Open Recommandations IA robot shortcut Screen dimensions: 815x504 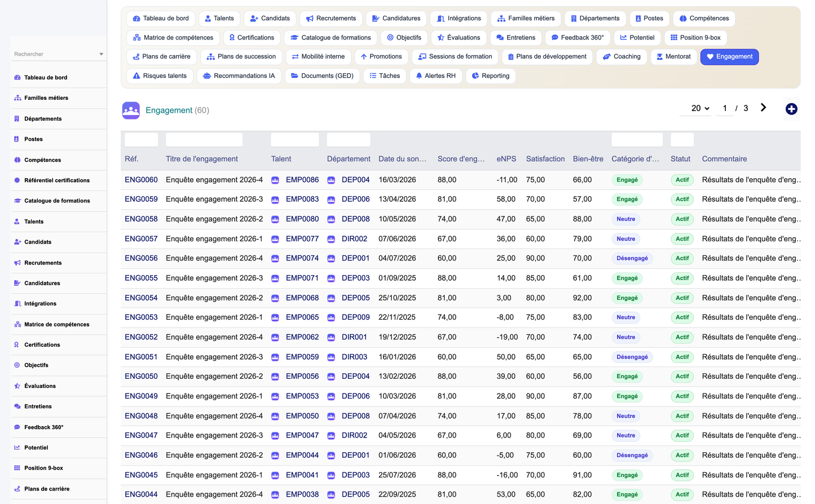click(x=239, y=76)
